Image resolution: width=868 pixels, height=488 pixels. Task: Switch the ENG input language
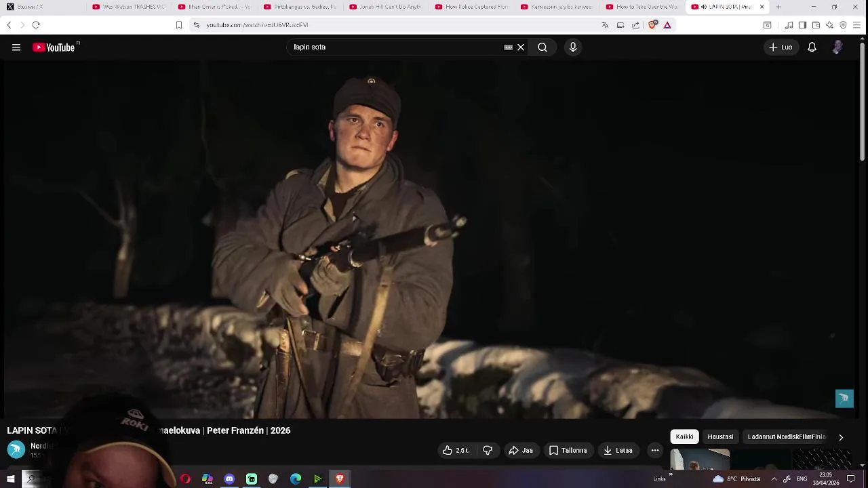[x=802, y=479]
